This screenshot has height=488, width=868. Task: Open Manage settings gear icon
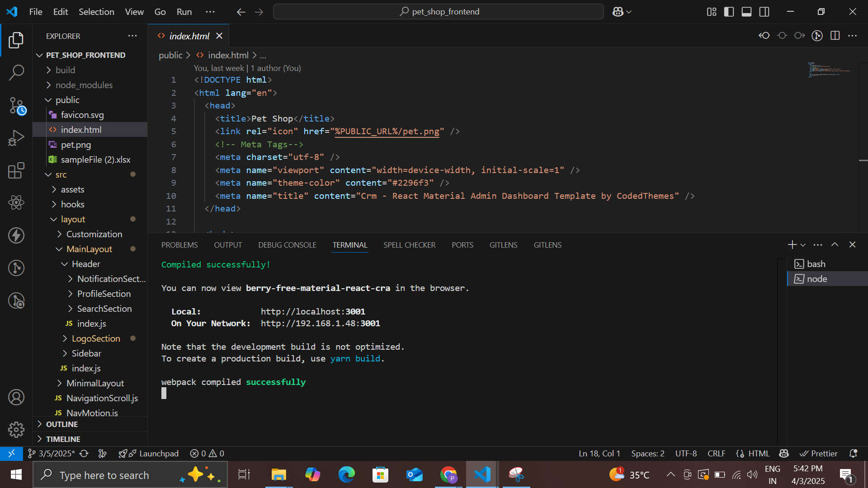click(x=16, y=430)
